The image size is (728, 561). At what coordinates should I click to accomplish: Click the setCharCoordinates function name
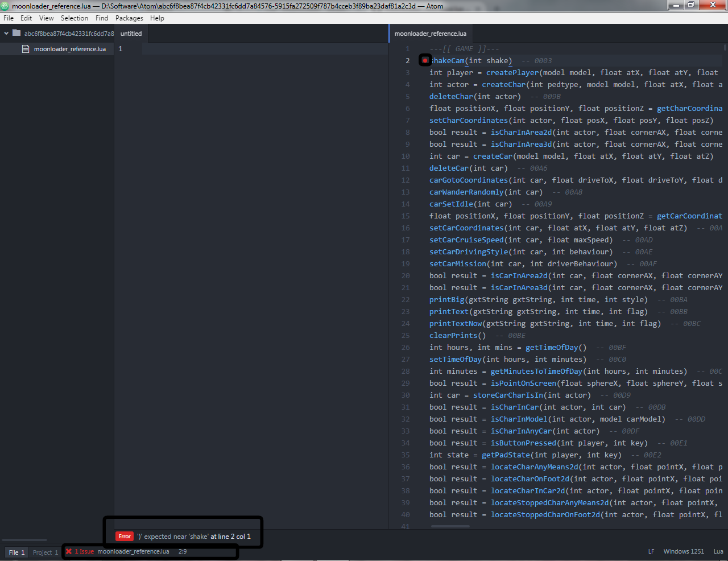[469, 121]
